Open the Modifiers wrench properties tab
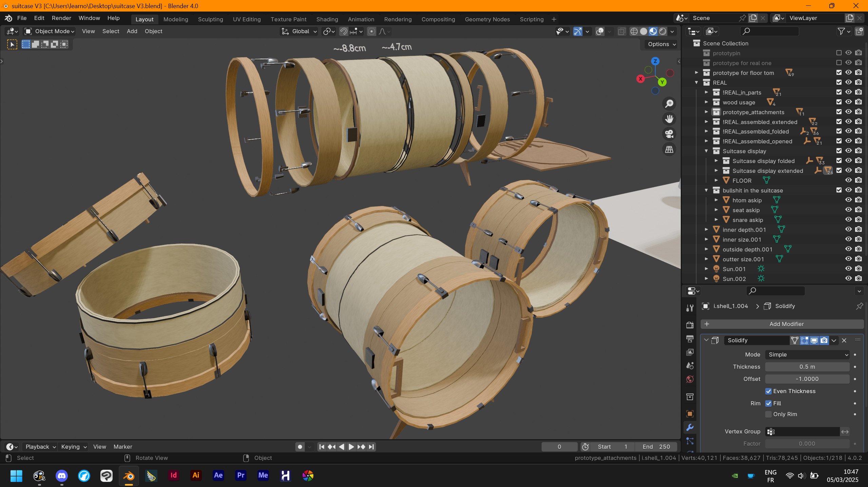868x487 pixels. [x=690, y=427]
